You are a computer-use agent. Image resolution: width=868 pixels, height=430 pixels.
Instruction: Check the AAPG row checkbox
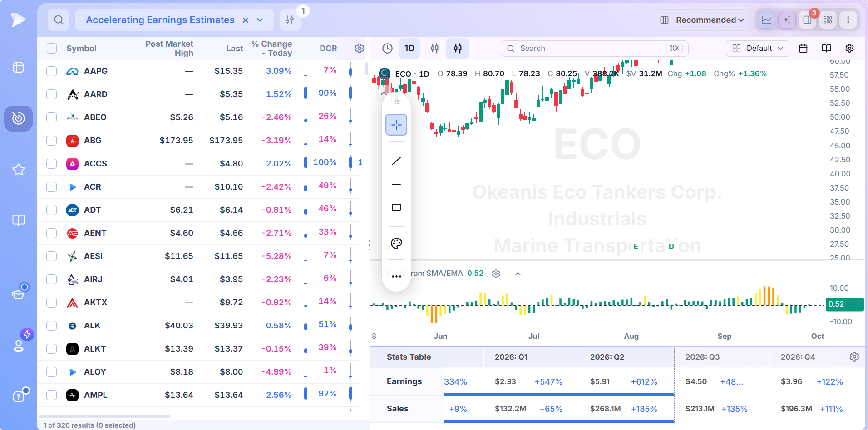(x=52, y=71)
